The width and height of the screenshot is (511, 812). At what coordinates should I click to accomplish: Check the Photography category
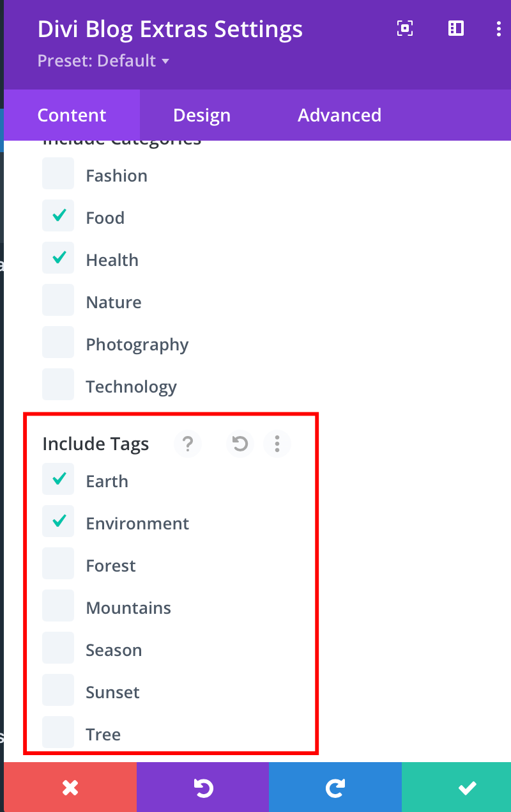click(58, 342)
